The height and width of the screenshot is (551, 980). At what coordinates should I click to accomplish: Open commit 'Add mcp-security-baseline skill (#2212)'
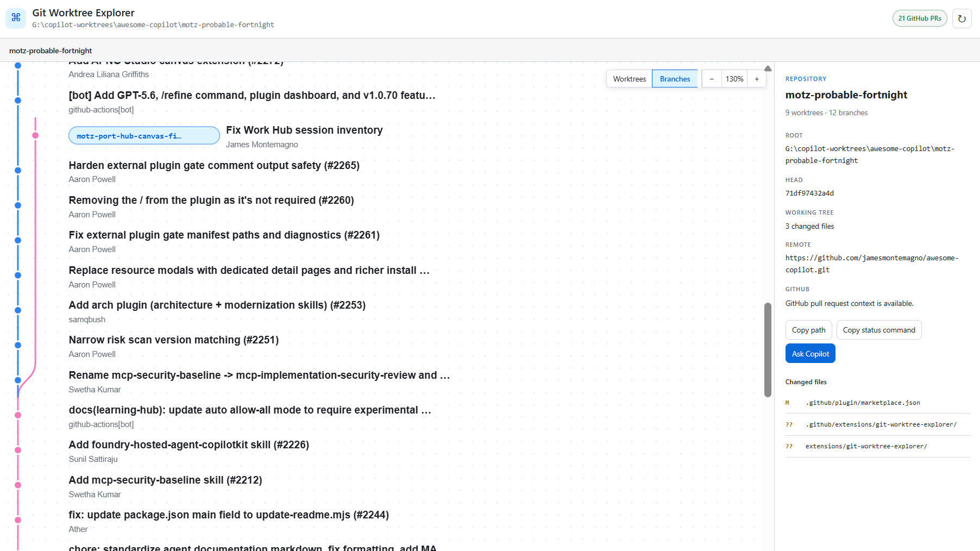pyautogui.click(x=166, y=480)
